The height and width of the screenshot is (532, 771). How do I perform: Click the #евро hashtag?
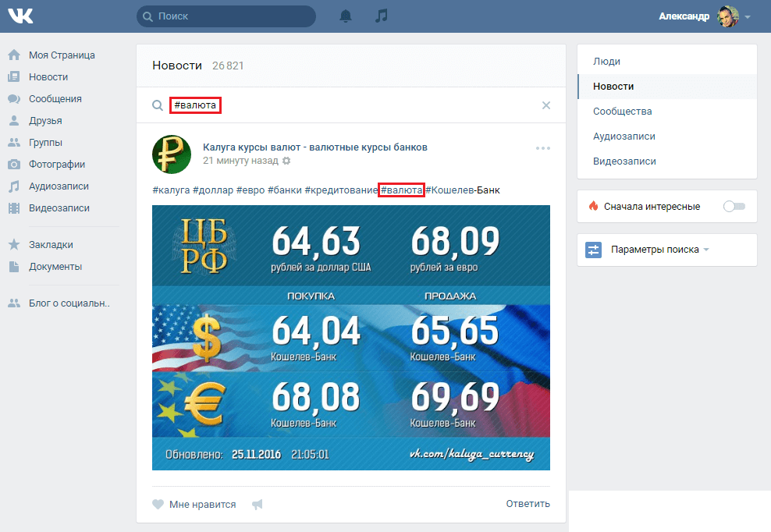[250, 190]
